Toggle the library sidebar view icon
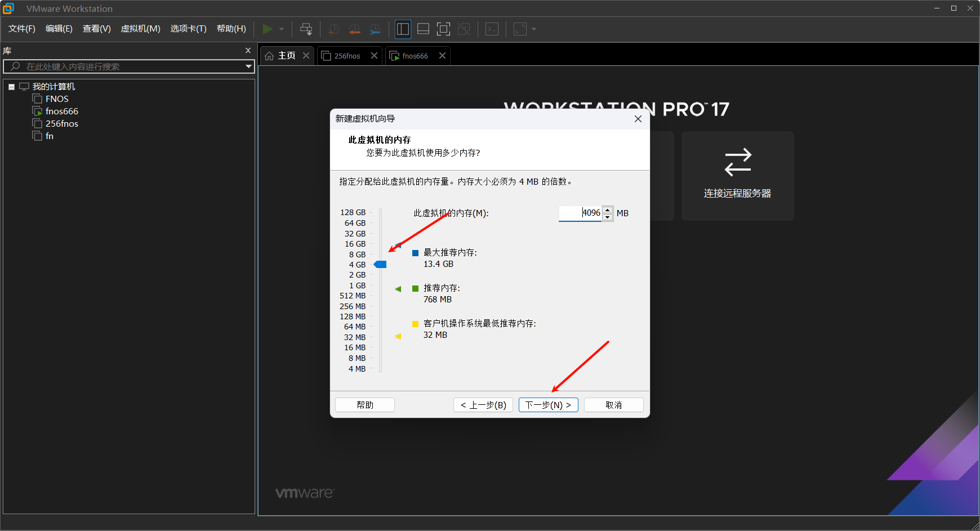 [x=403, y=29]
